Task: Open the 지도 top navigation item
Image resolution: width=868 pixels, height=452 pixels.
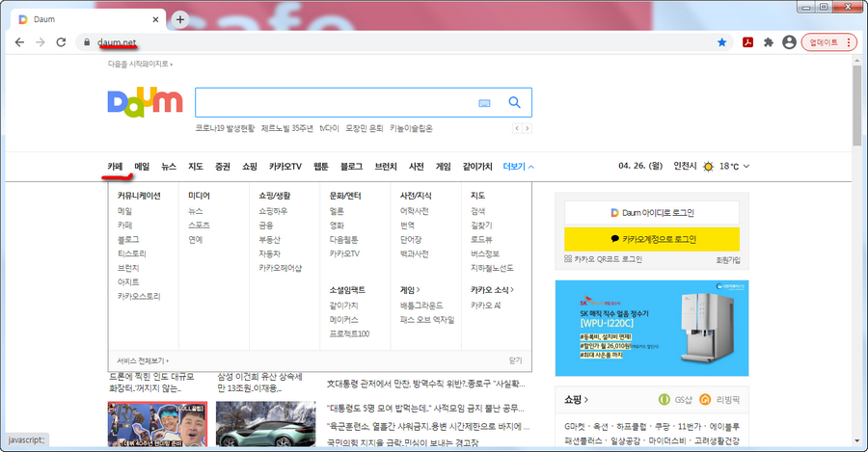Action: [x=196, y=167]
